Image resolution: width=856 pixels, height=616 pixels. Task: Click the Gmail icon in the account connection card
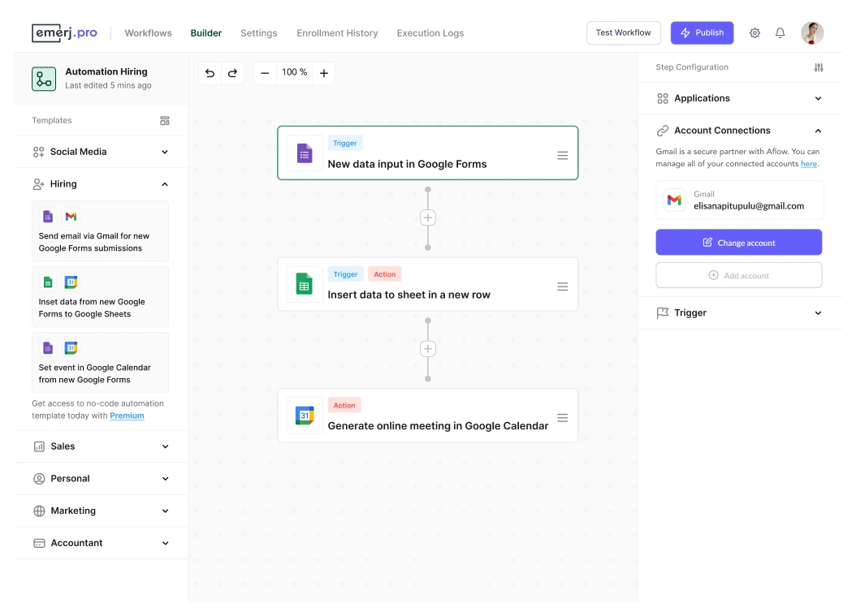click(674, 200)
